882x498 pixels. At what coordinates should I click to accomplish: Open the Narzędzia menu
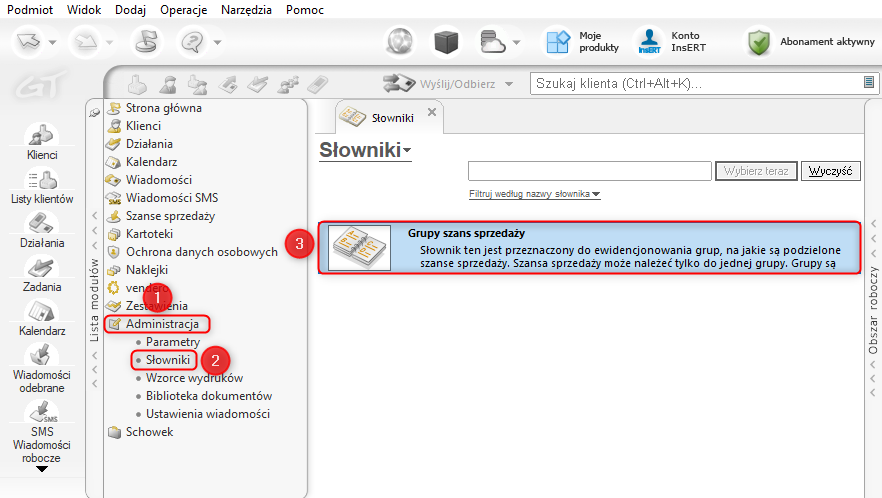coord(246,10)
